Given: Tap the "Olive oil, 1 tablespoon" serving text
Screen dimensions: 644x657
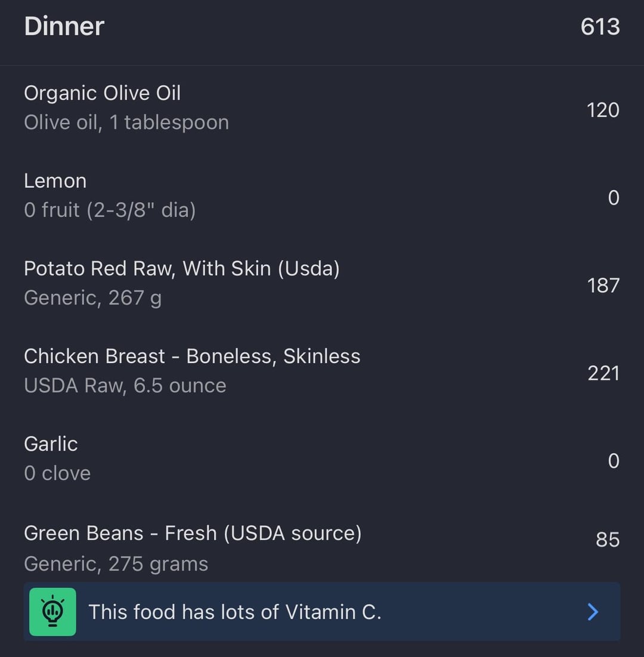Looking at the screenshot, I should click(x=126, y=122).
